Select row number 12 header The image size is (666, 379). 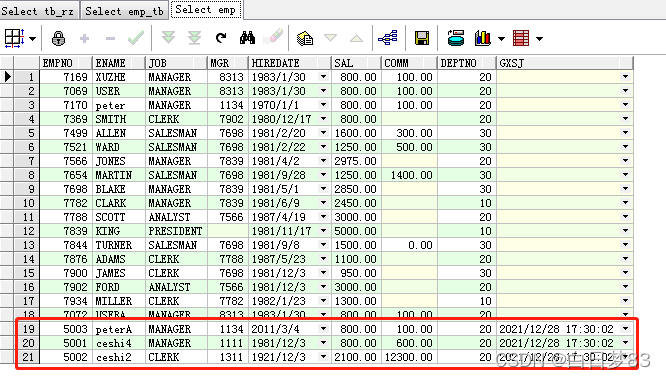27,231
